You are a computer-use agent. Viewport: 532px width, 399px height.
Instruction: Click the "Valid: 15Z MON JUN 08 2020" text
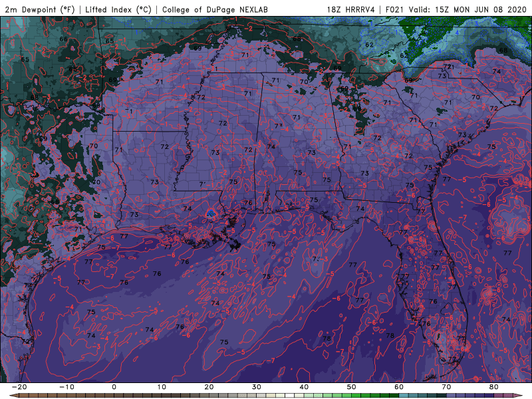click(x=467, y=9)
